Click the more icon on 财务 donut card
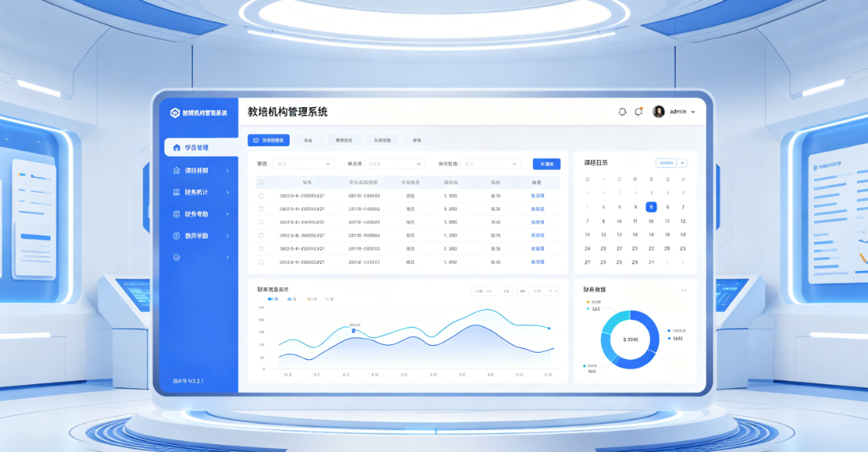868x452 pixels. point(684,291)
